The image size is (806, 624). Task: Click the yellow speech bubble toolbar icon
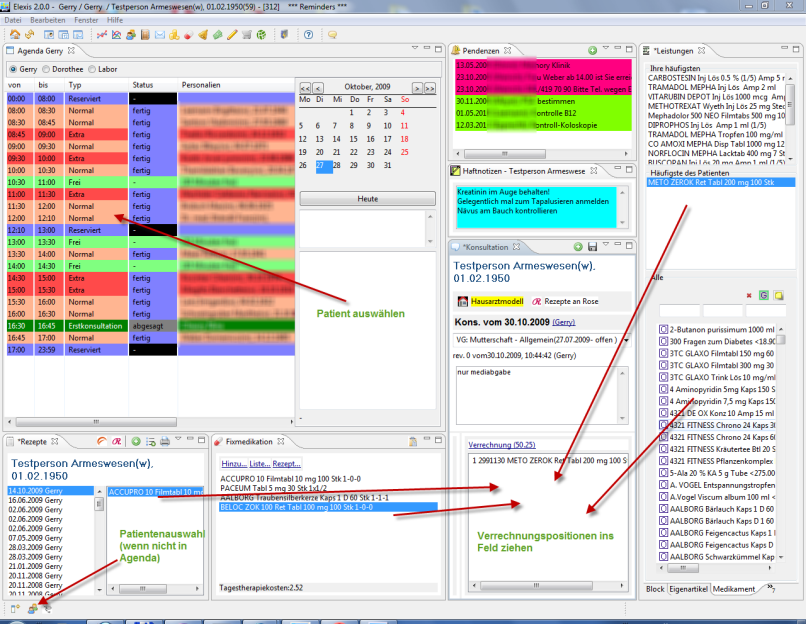pyautogui.click(x=333, y=34)
